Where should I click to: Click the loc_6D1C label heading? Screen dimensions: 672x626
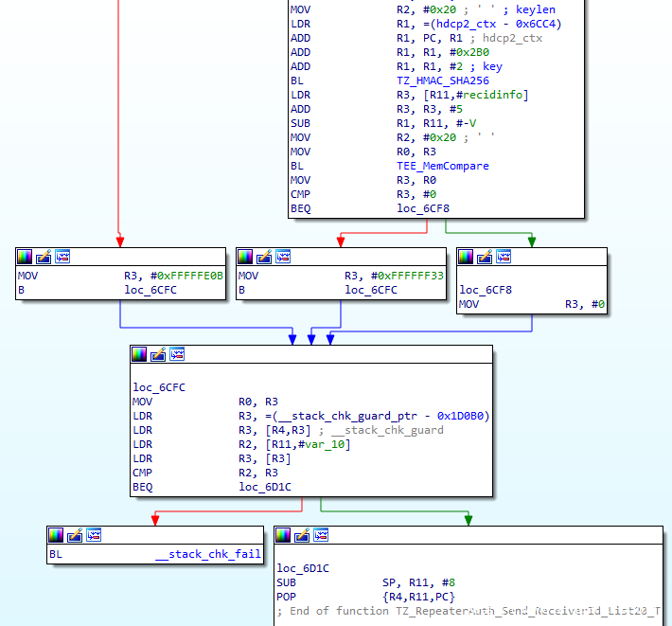(x=303, y=568)
